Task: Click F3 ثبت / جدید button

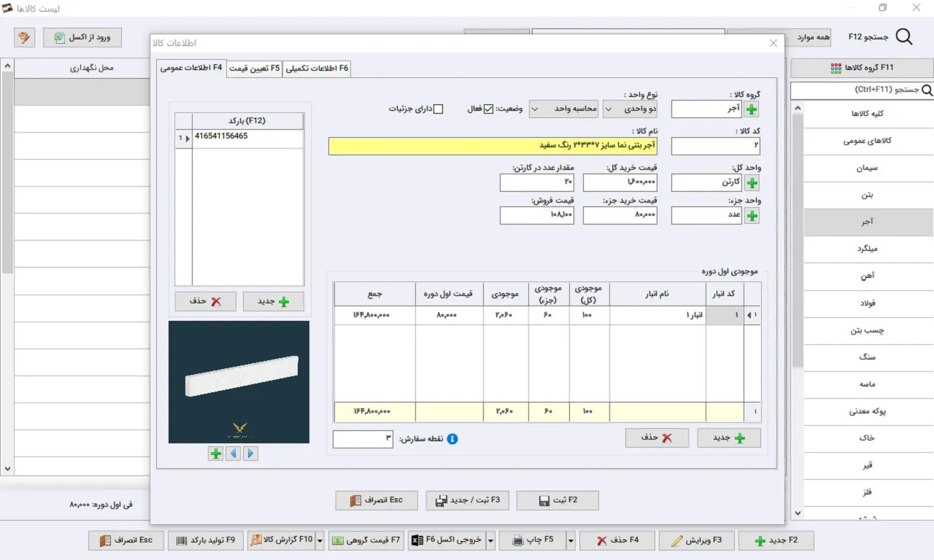Action: [467, 500]
